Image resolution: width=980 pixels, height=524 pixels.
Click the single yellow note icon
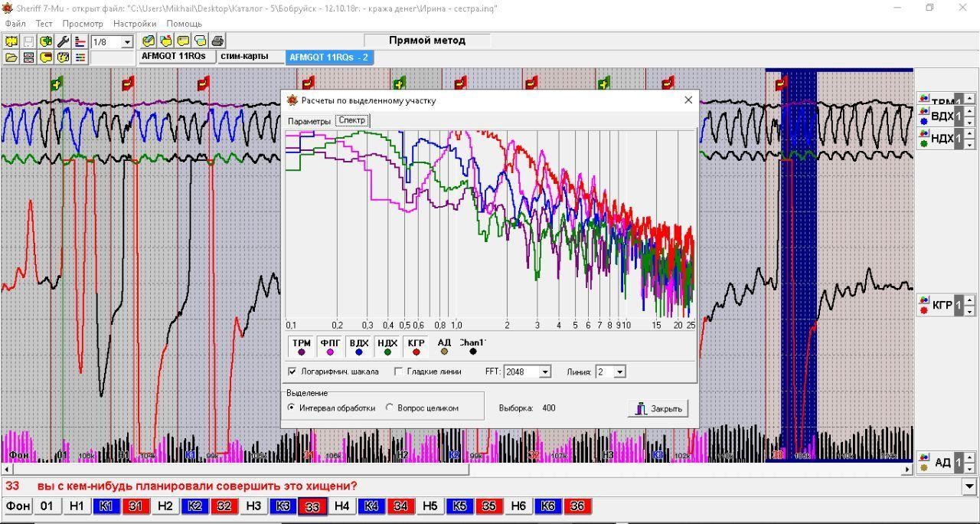point(183,41)
